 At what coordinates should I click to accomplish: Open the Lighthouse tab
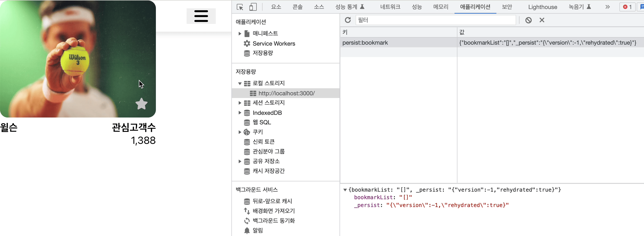point(542,7)
